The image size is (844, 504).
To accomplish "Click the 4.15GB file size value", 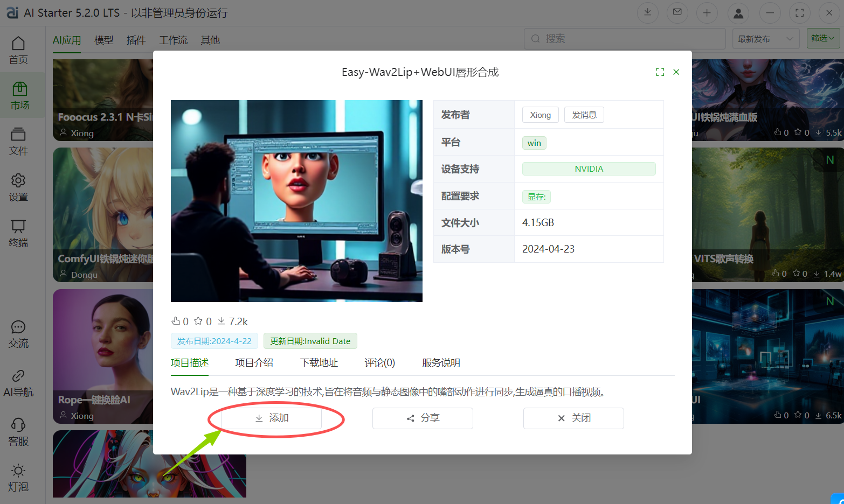I will point(538,222).
